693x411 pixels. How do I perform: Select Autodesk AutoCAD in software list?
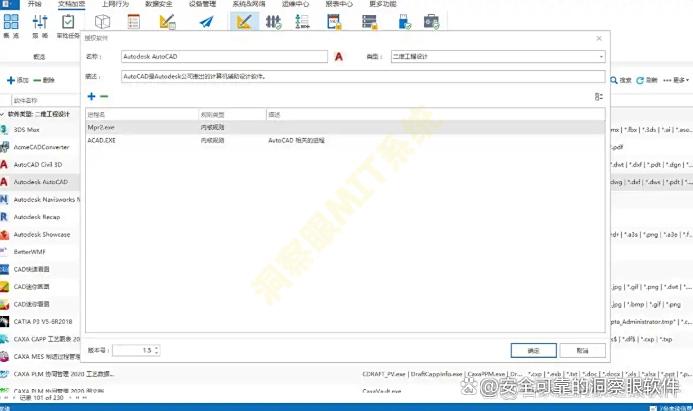(x=40, y=182)
